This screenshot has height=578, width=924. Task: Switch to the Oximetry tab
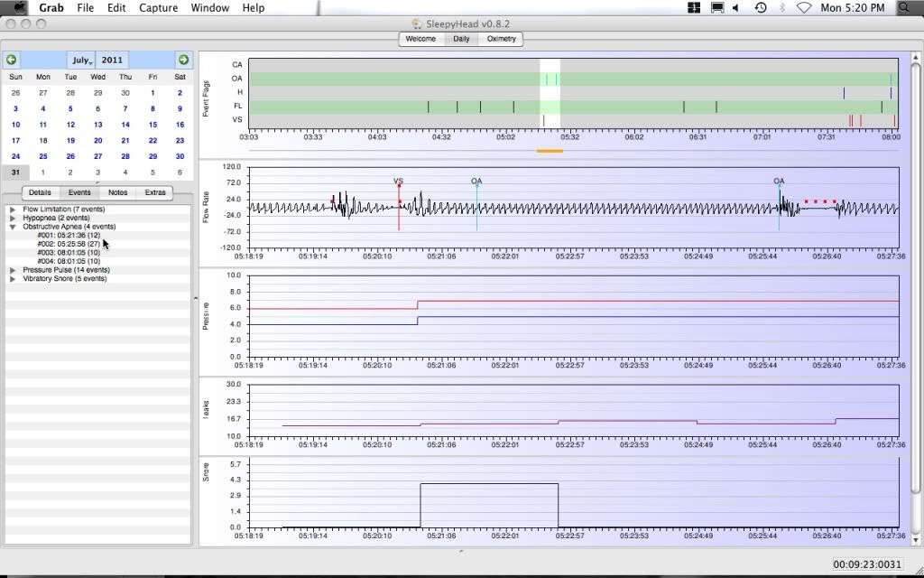pyautogui.click(x=501, y=39)
